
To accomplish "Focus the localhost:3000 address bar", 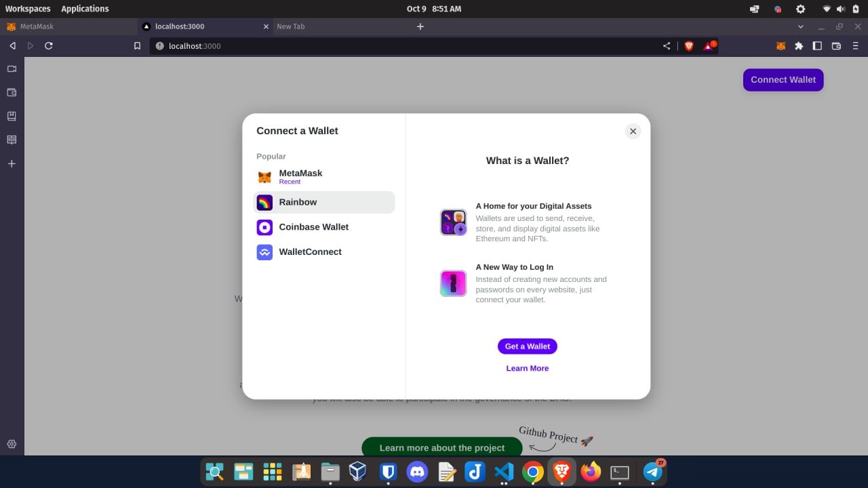I will tap(407, 46).
